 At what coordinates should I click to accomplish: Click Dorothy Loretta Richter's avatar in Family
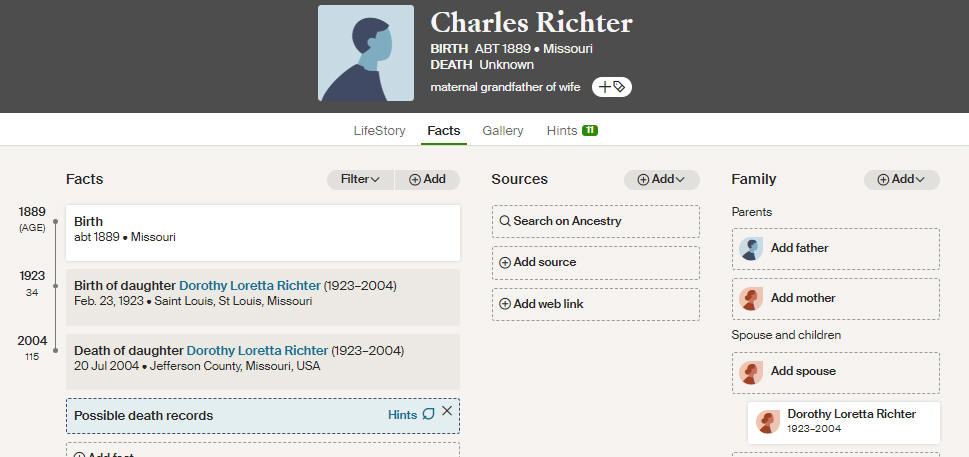click(768, 422)
